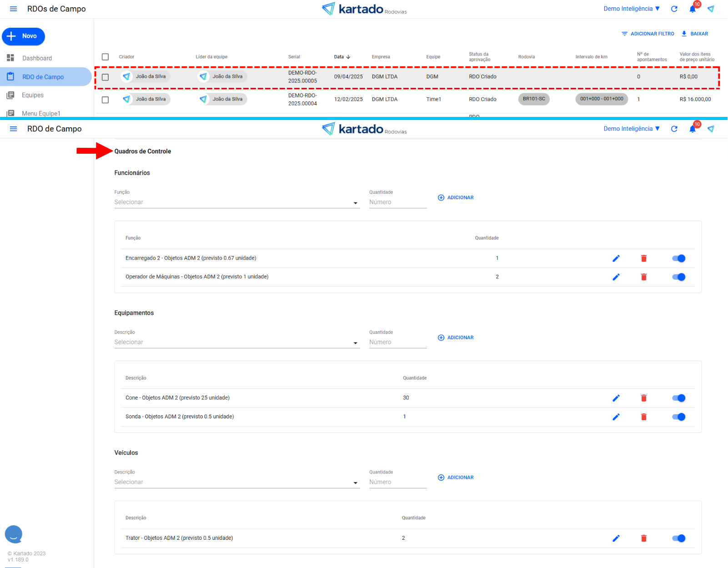Delete the Sonda equipment entry
Screen dimensions: 728x568
[x=643, y=417]
